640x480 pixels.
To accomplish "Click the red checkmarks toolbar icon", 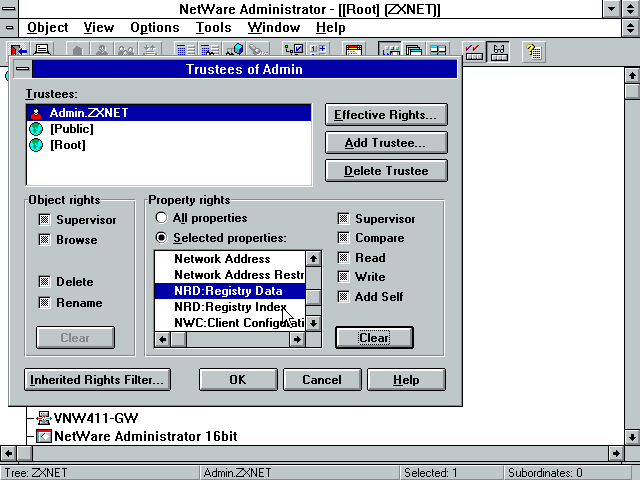I will click(473, 52).
